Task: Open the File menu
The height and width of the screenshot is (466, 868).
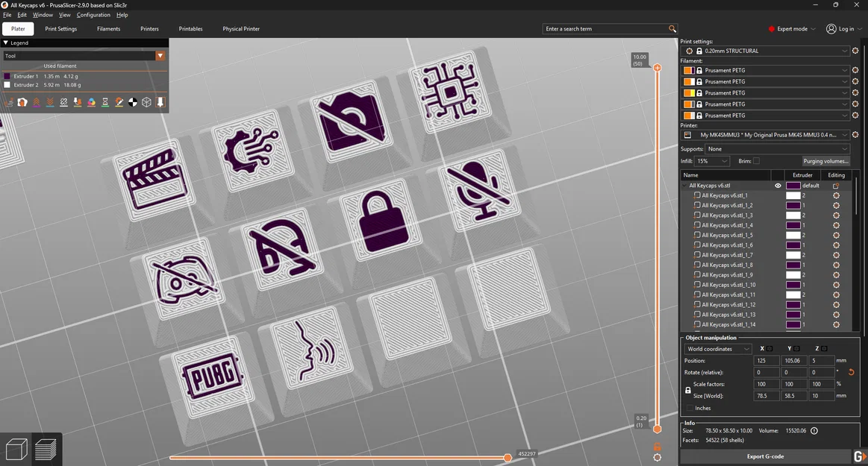Action: click(x=7, y=15)
